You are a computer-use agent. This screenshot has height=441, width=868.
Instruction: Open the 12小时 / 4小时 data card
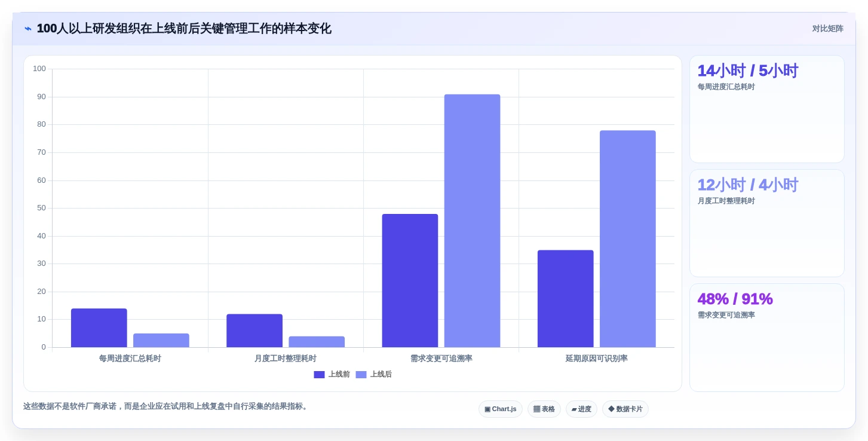point(767,223)
